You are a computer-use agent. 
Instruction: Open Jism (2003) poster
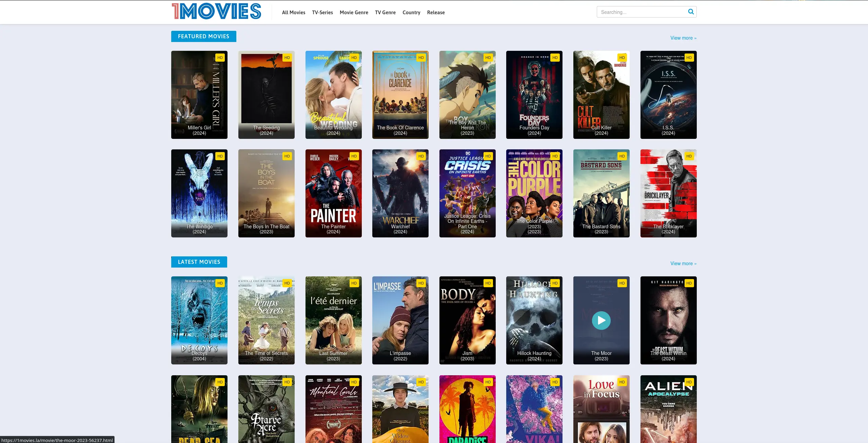(468, 320)
